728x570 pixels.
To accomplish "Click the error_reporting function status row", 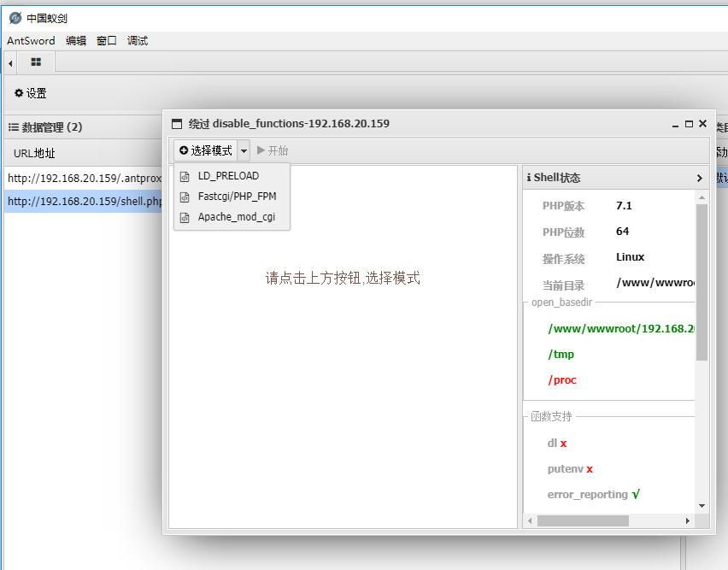I will pos(594,494).
